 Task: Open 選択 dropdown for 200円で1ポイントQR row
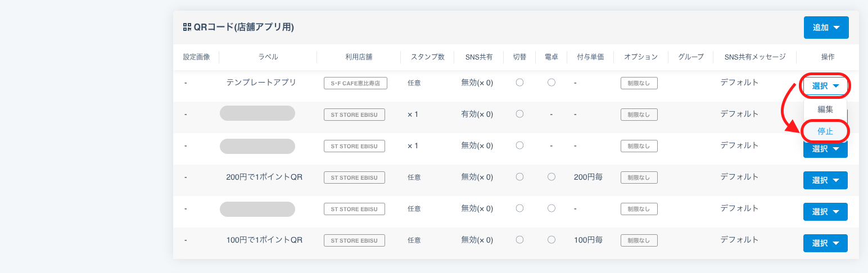click(825, 180)
